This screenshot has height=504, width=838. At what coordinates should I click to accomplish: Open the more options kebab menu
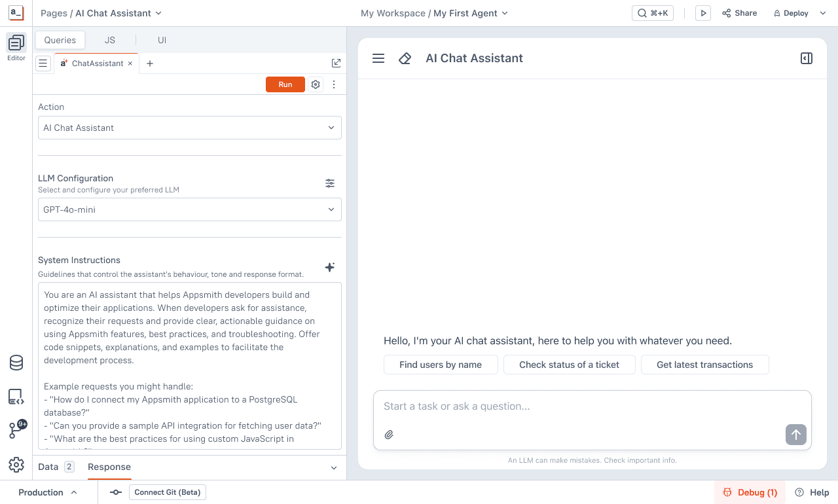pos(334,84)
